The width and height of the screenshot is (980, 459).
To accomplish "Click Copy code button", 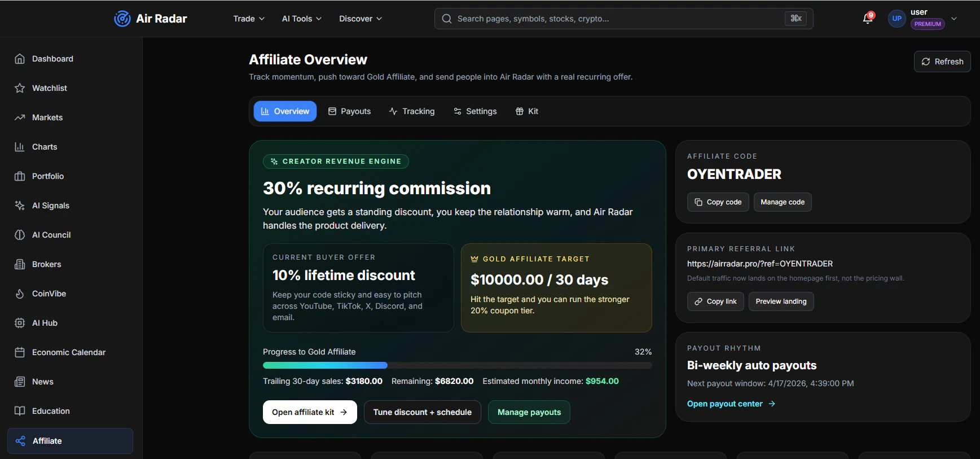I will (718, 202).
